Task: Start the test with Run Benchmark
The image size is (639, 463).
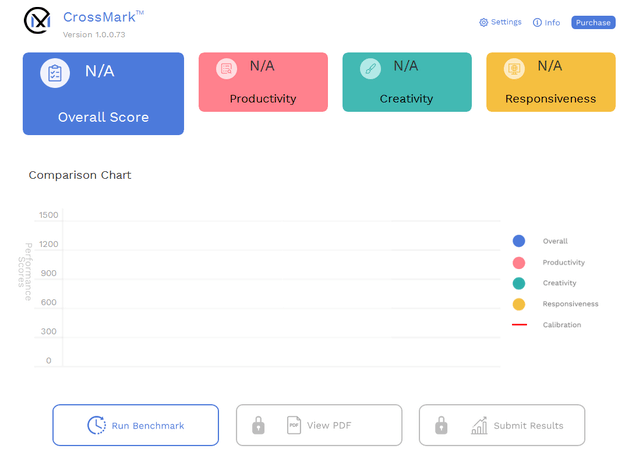Action: pos(135,425)
